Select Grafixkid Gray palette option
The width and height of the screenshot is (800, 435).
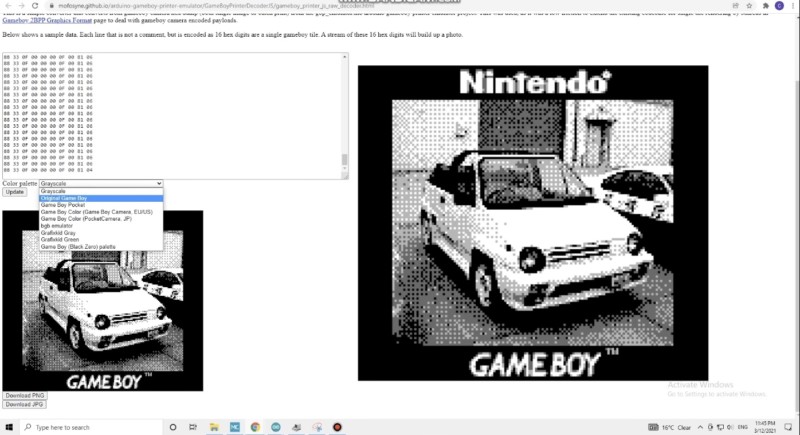[101, 233]
